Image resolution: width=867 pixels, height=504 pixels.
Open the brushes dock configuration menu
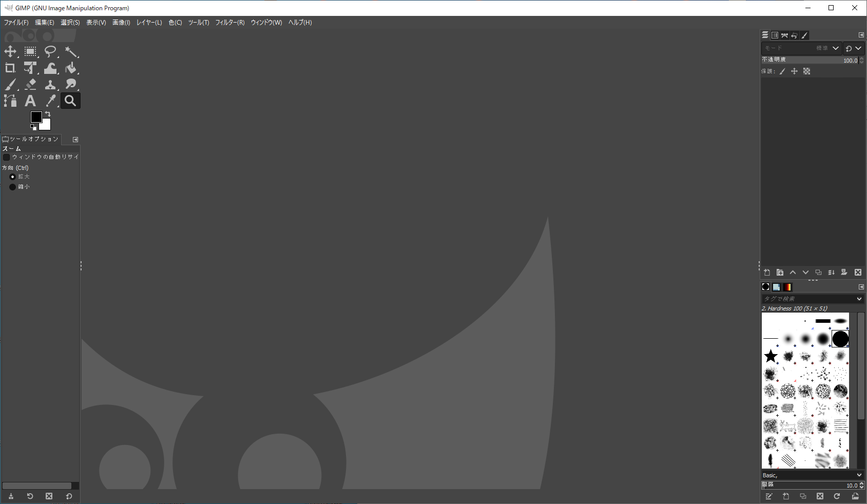861,287
